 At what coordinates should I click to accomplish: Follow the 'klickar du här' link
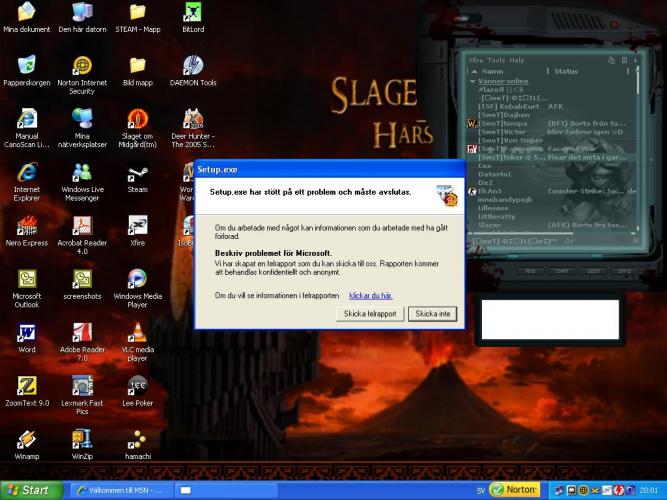pos(370,296)
